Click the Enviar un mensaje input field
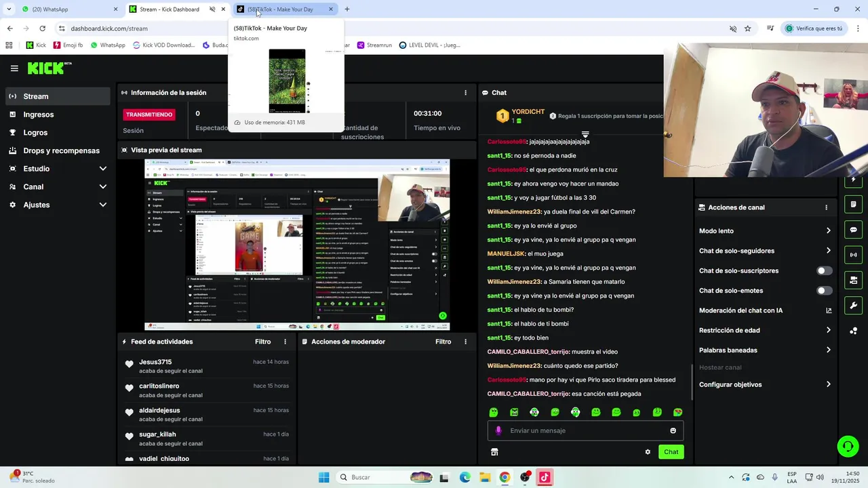This screenshot has width=868, height=488. tap(585, 430)
